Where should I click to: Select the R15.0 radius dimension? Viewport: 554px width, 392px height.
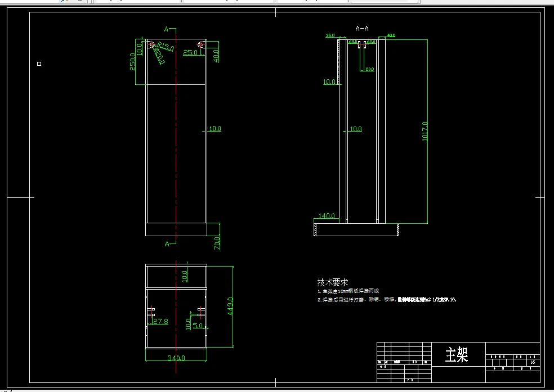tap(166, 46)
